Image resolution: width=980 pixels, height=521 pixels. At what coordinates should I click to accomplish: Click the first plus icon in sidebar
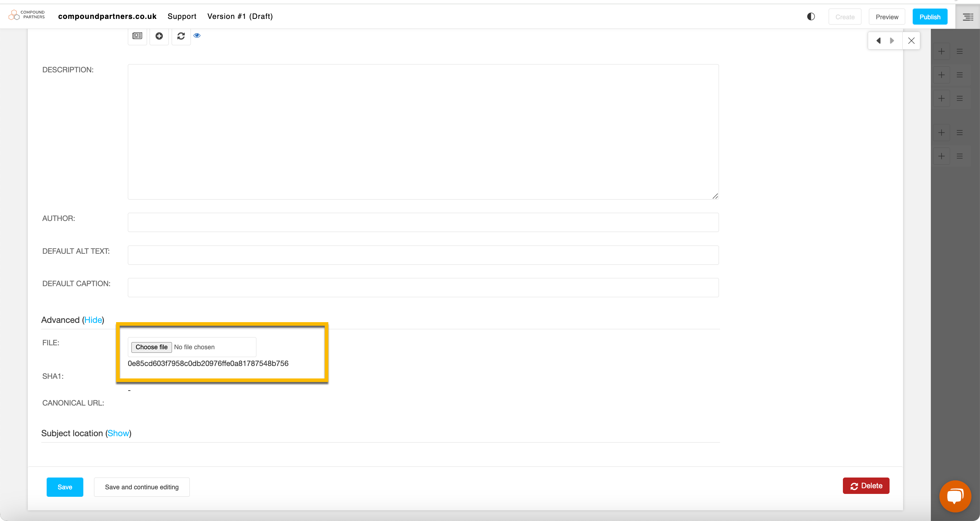pos(941,51)
